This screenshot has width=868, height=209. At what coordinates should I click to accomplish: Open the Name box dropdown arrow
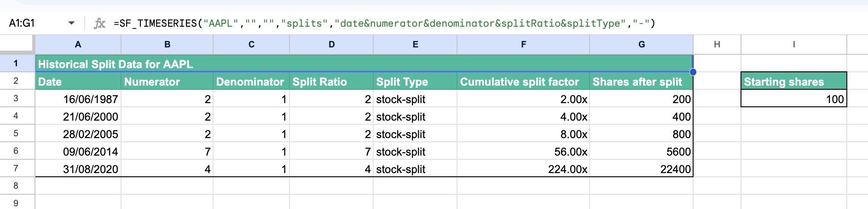71,23
